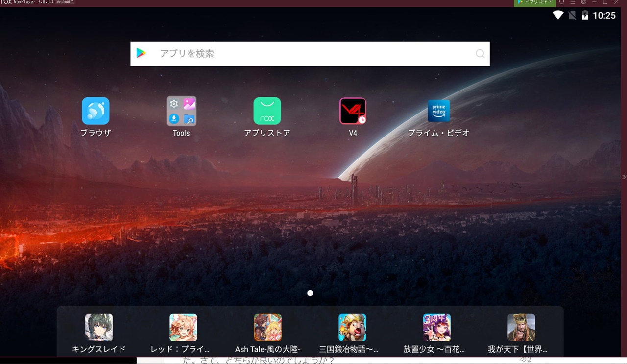
Task: Open 放置少女 game icon
Action: [x=436, y=327]
